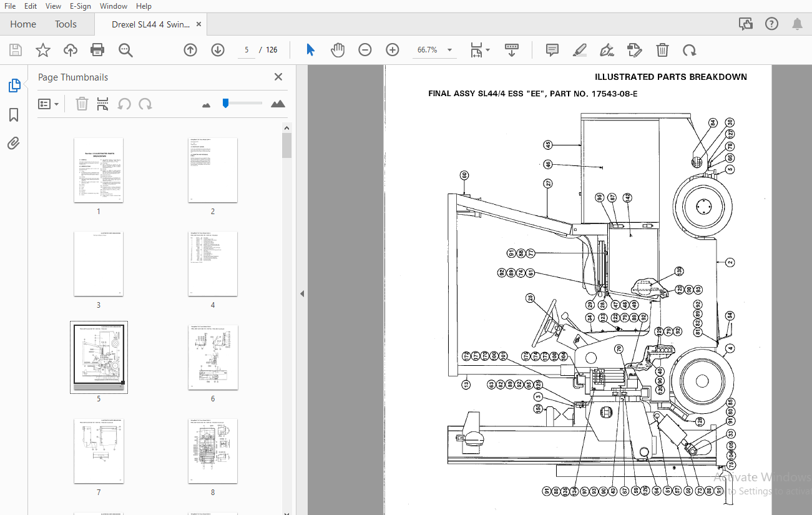Zoom out with the minus circle icon
This screenshot has width=812, height=515.
(365, 50)
